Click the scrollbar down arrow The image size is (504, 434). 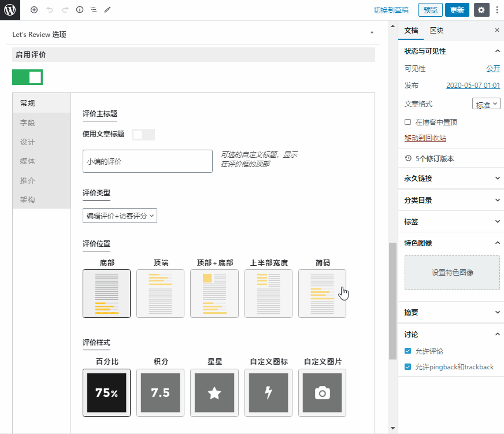click(392, 428)
